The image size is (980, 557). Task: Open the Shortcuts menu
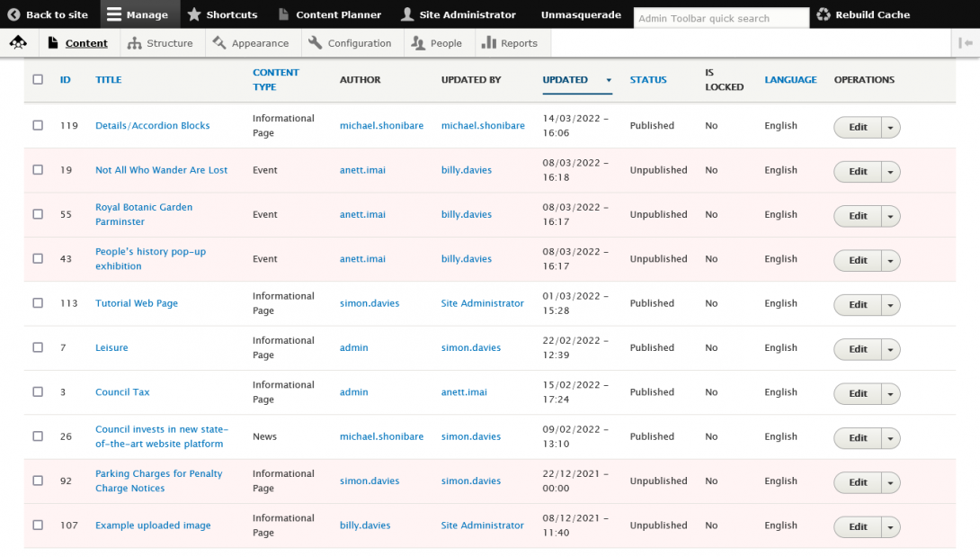pyautogui.click(x=222, y=14)
